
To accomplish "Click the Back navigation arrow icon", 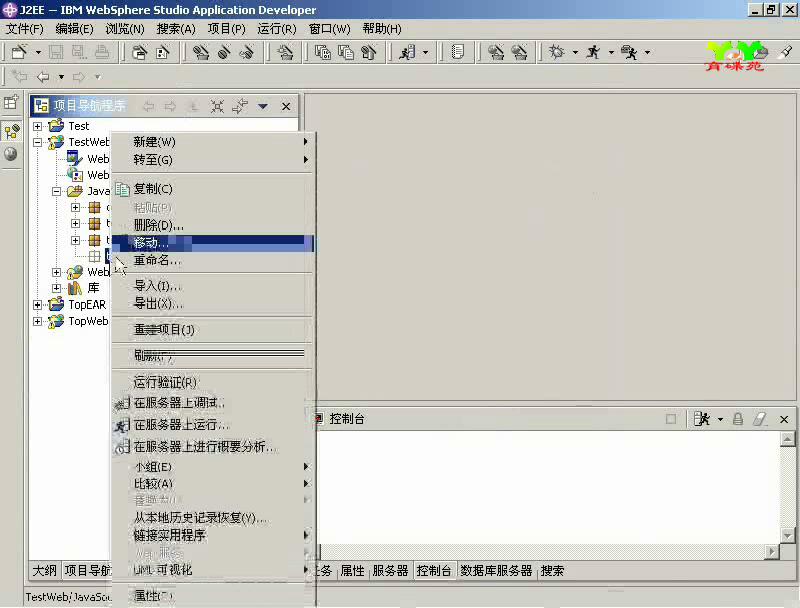I will point(43,77).
